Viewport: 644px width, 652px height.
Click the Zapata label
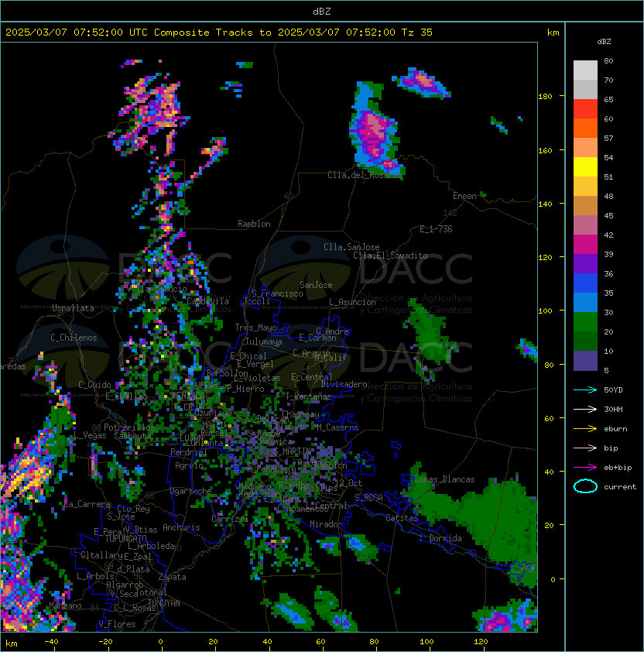click(x=172, y=577)
